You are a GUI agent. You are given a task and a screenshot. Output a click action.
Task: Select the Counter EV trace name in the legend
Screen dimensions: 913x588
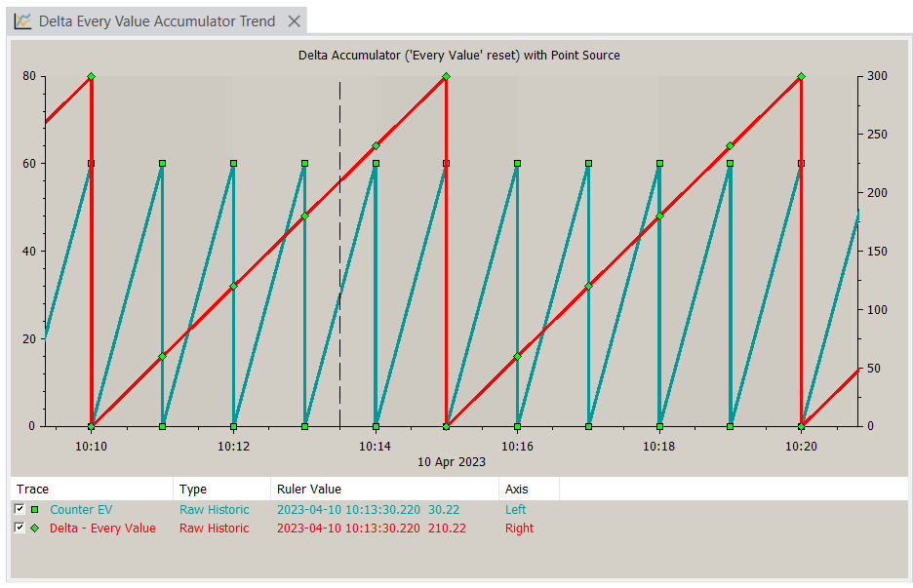pos(81,509)
